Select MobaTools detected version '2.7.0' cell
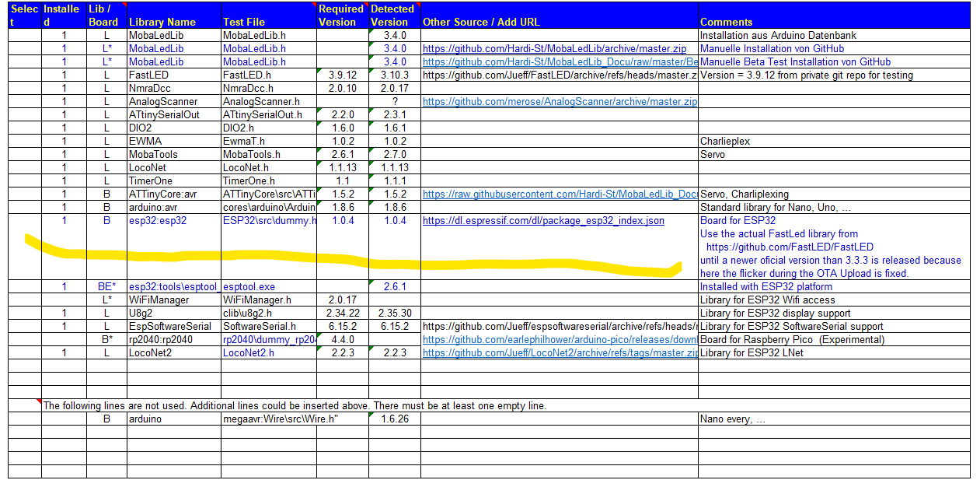This screenshot has height=480, width=980. pos(395,155)
